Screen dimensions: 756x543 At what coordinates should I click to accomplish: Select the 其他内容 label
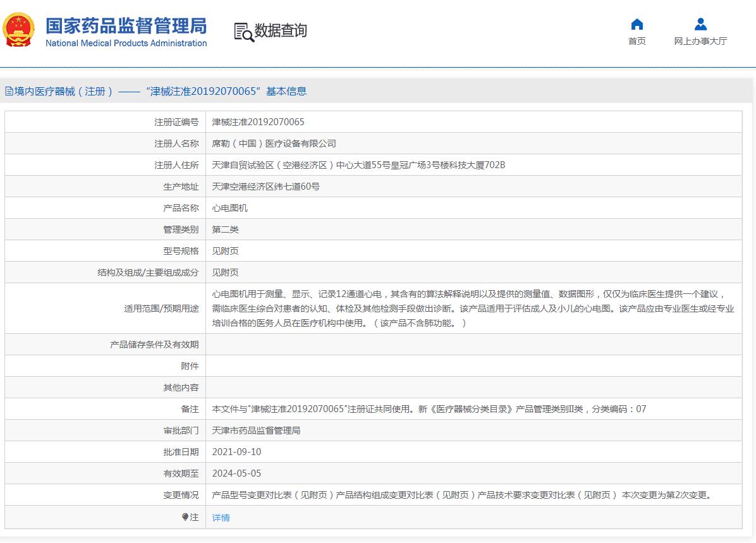pos(181,387)
